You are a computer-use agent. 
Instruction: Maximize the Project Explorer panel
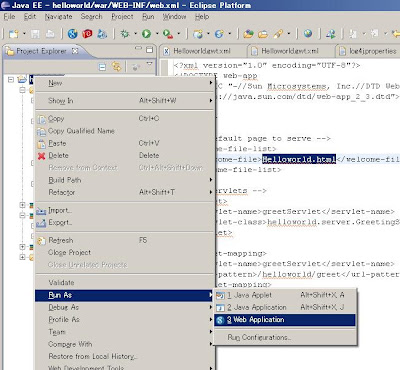tap(150, 50)
